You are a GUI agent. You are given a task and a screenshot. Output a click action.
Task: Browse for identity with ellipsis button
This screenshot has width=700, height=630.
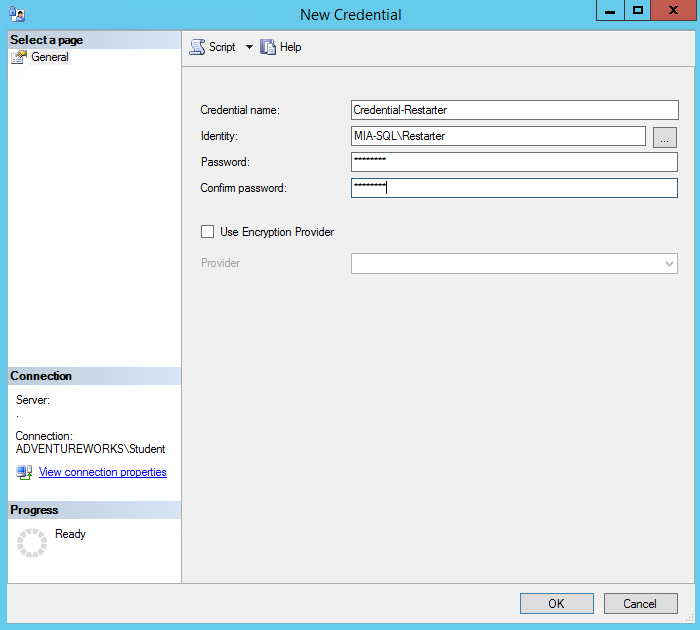pos(665,137)
